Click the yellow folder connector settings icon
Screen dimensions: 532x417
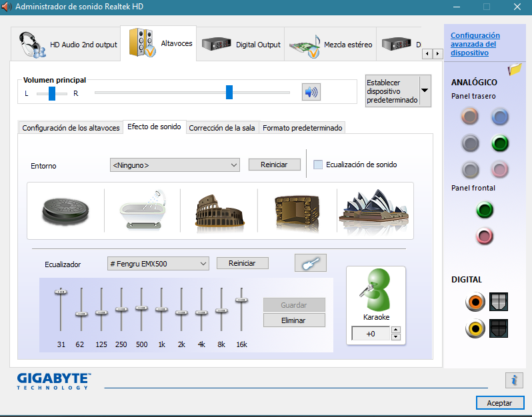click(x=515, y=69)
